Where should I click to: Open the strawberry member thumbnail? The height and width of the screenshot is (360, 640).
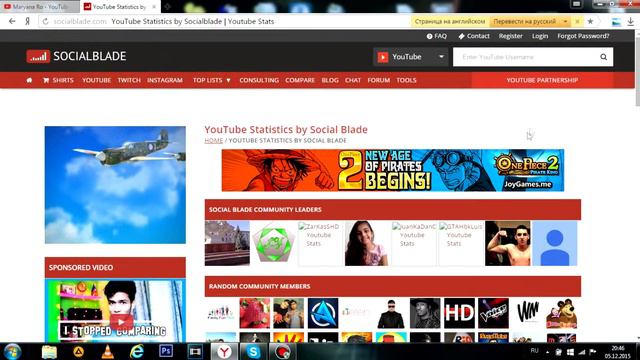tap(255, 313)
